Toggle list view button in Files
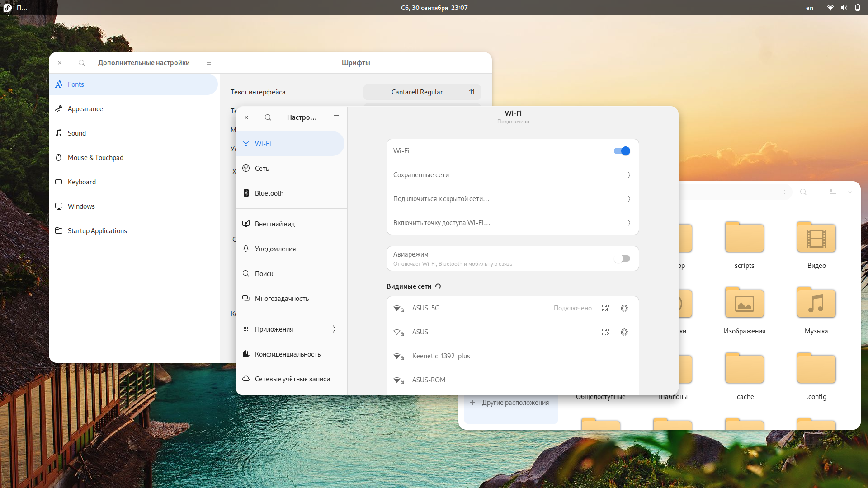The width and height of the screenshot is (868, 488). point(833,192)
